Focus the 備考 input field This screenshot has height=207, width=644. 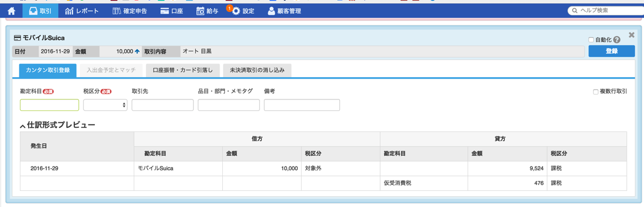coord(302,105)
